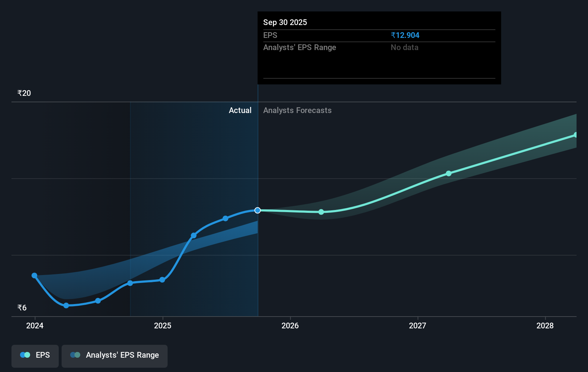Click the Actual section label
Viewport: 588px width, 372px height.
click(x=240, y=111)
